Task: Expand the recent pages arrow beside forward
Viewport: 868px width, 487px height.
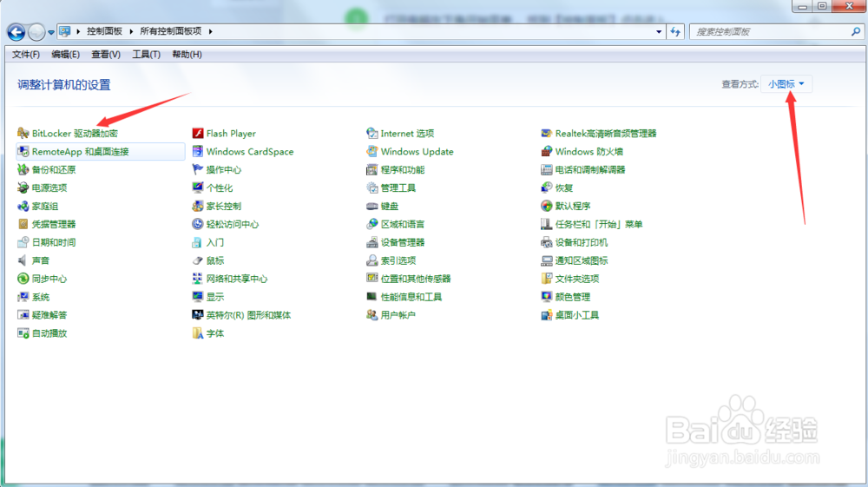Action: pos(51,33)
